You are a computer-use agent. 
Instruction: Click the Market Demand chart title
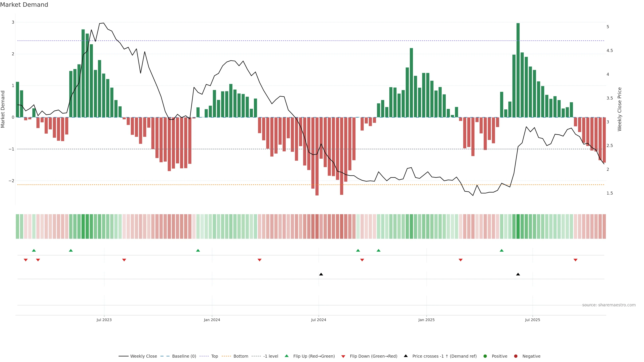pos(24,5)
